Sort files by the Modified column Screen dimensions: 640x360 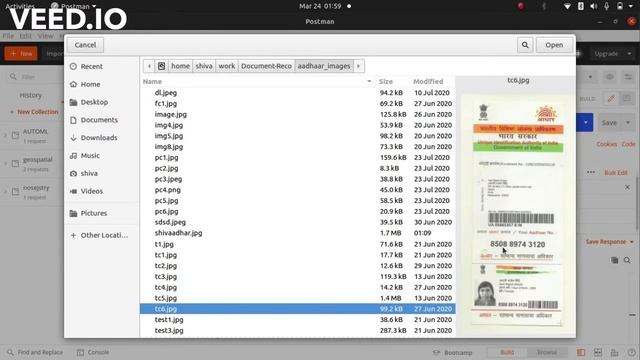[428, 81]
